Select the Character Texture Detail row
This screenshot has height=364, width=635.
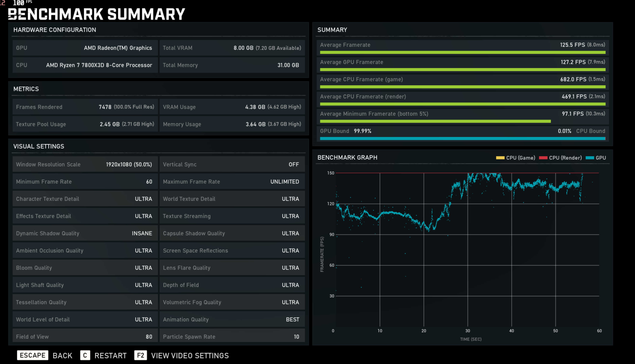coord(85,199)
